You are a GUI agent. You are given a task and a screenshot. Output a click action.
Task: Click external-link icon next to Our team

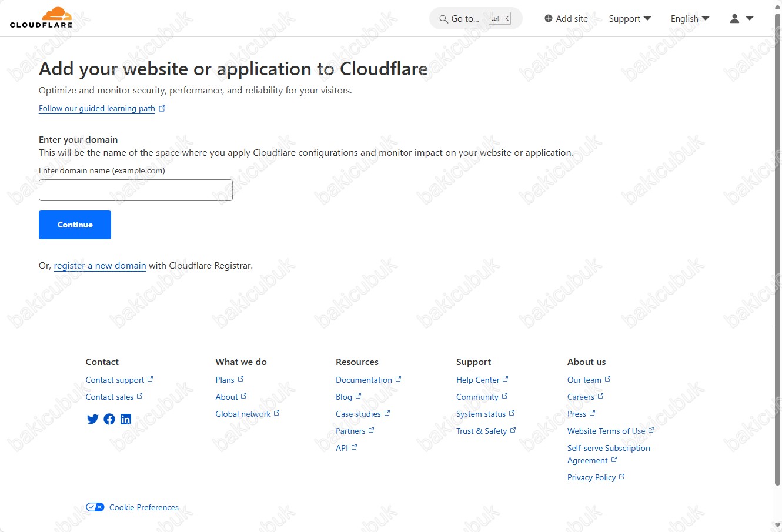tap(607, 379)
